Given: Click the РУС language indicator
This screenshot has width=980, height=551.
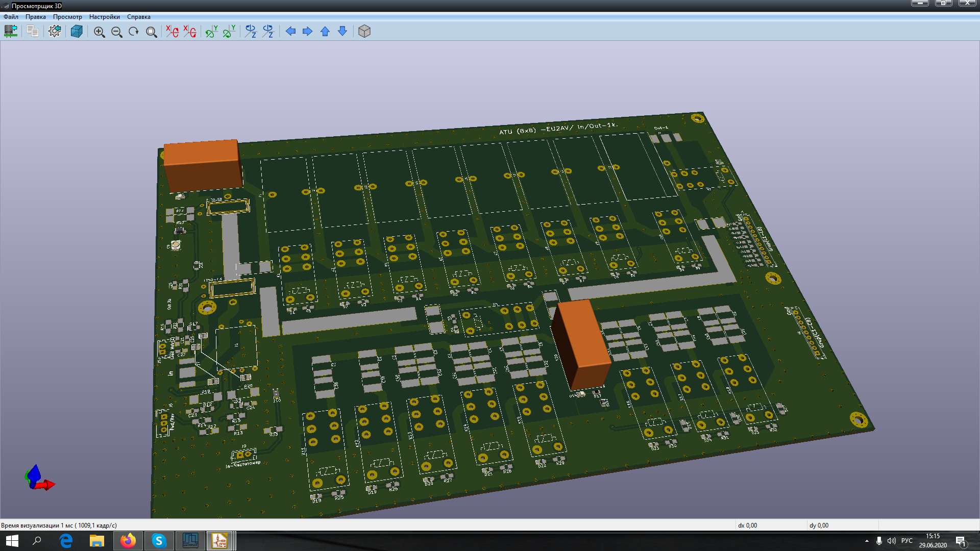Looking at the screenshot, I should point(906,541).
